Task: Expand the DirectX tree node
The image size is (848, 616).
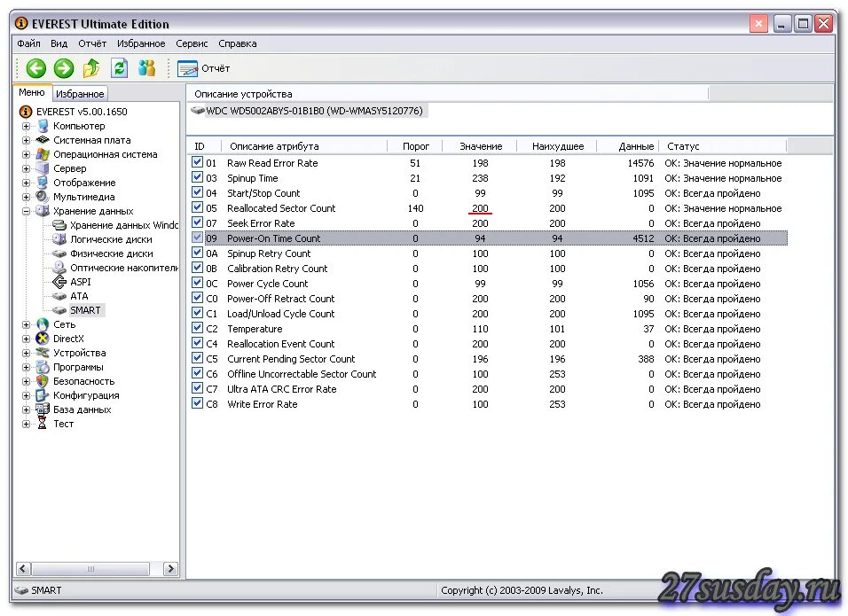Action: [x=26, y=339]
